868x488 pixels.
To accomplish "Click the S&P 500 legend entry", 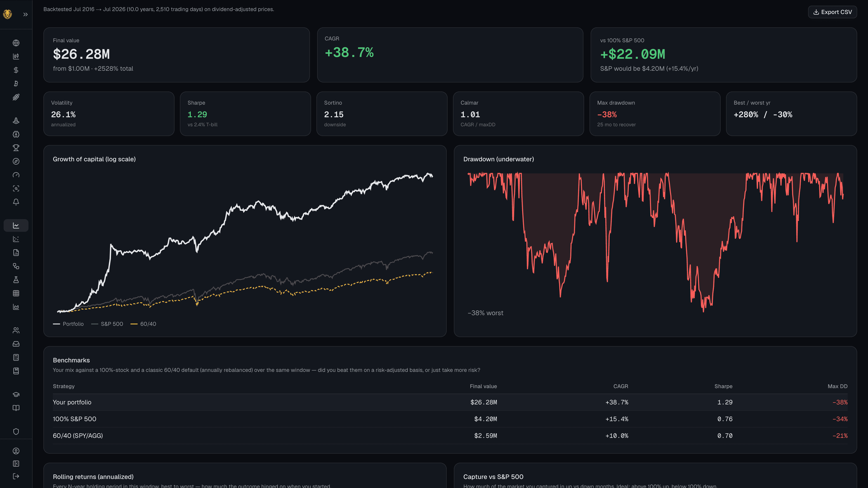I will [x=107, y=324].
